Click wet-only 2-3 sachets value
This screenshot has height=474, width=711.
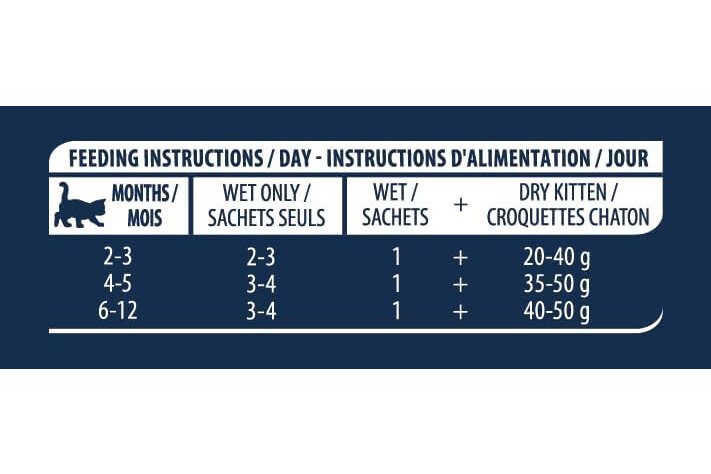pos(261,257)
